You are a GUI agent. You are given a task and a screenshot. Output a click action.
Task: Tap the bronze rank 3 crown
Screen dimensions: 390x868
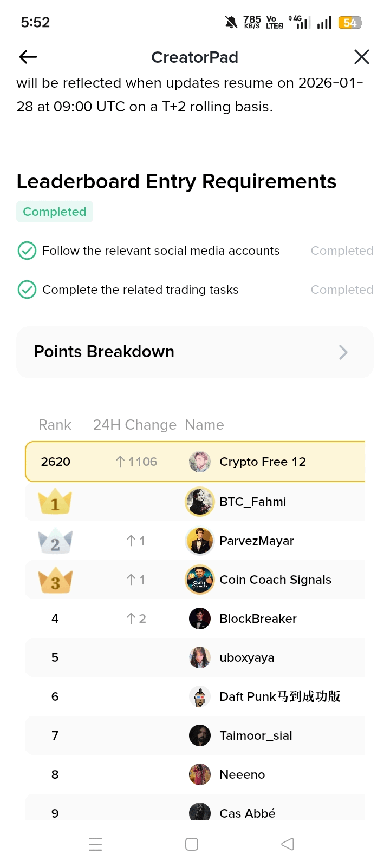55,580
